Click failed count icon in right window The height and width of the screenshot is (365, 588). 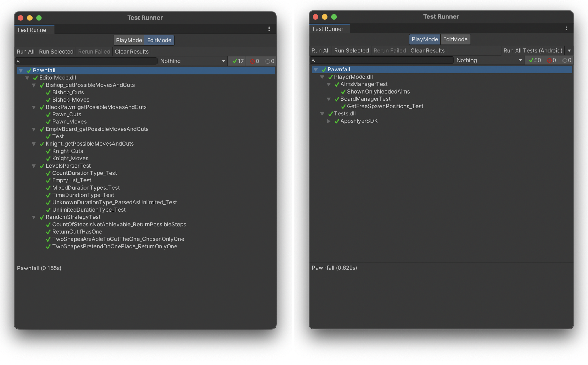click(x=549, y=60)
